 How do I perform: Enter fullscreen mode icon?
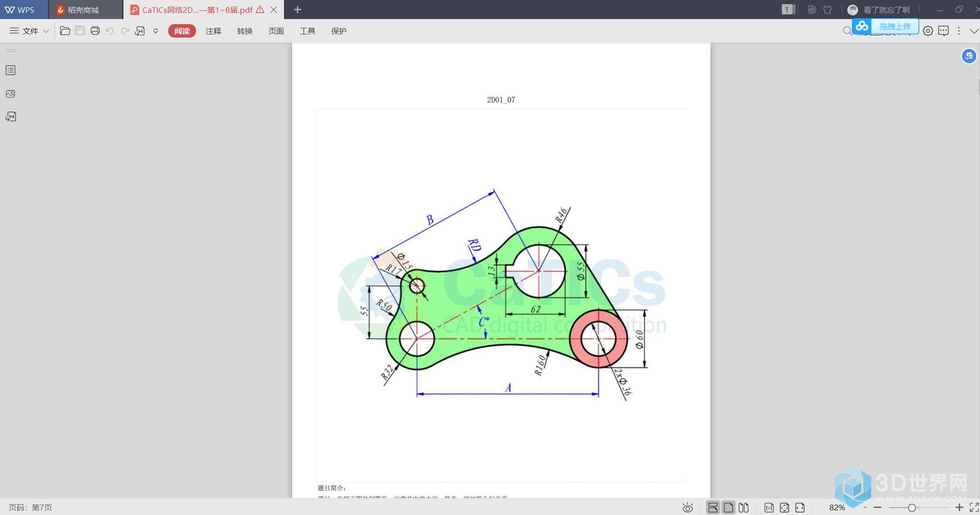[974, 508]
